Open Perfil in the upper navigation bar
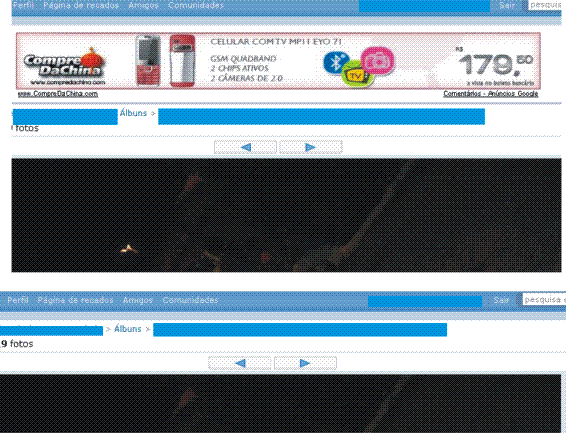The image size is (566, 433). point(23,5)
